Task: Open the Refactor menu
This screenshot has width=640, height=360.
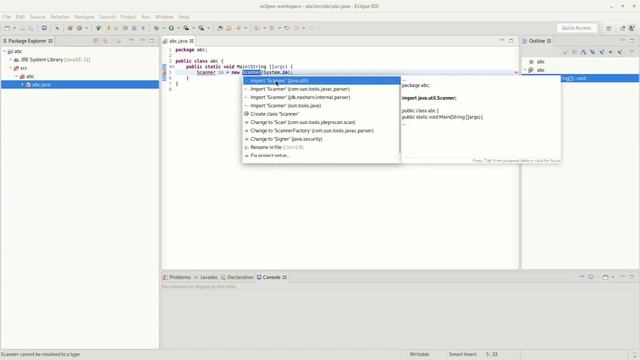Action: 60,17
